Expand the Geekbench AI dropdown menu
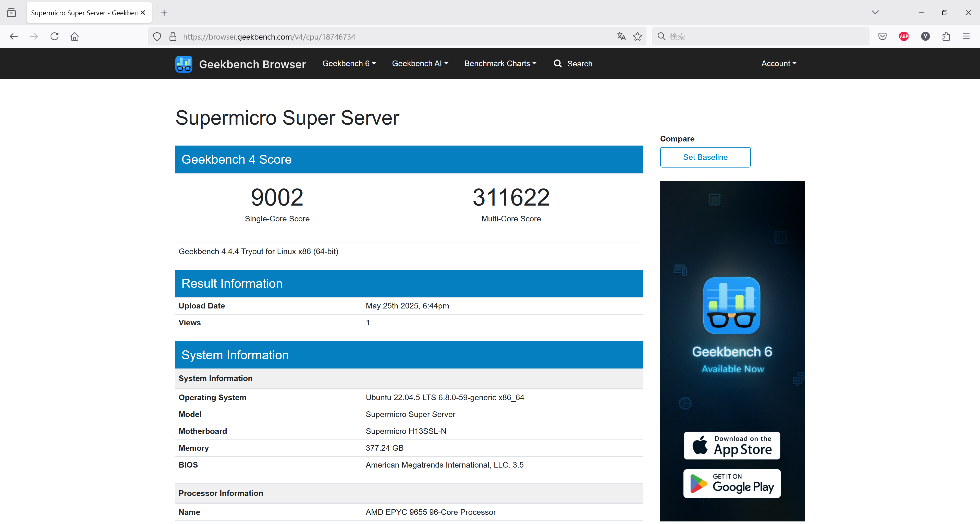This screenshot has height=524, width=980. (x=420, y=64)
